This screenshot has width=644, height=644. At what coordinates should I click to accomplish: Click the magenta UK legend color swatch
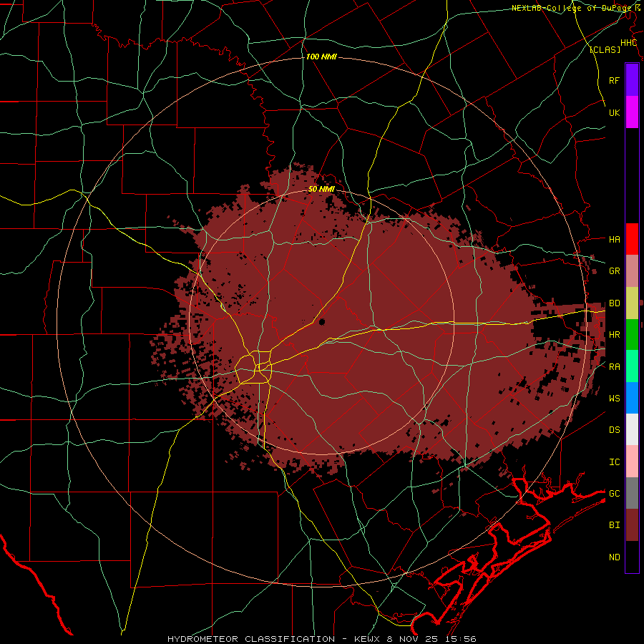(632, 112)
